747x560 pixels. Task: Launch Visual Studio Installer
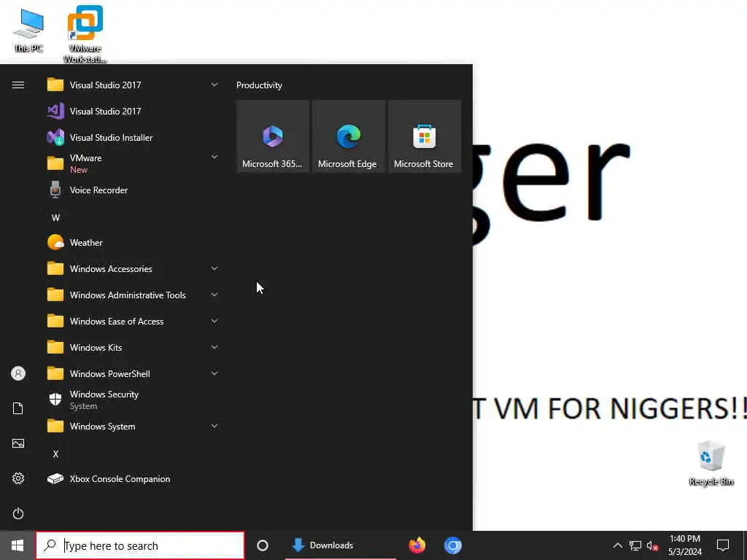pos(132,138)
